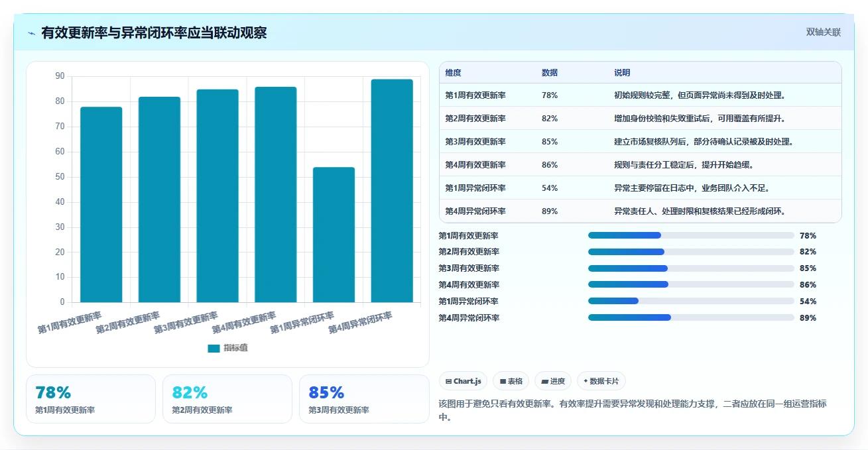This screenshot has height=450, width=868.
Task: Click the 85% data card
Action: [364, 399]
